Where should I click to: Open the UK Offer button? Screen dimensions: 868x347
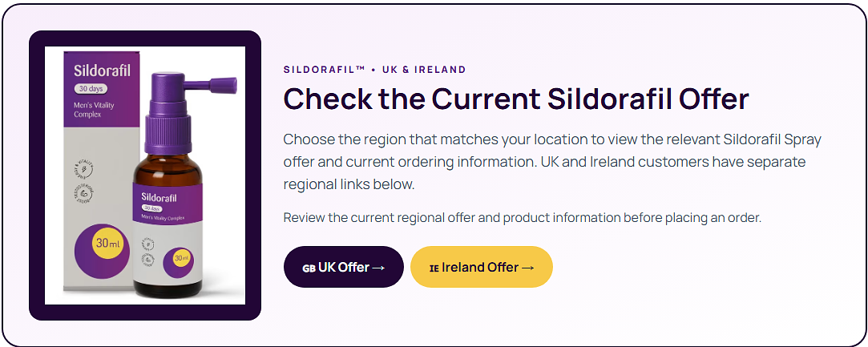(344, 267)
